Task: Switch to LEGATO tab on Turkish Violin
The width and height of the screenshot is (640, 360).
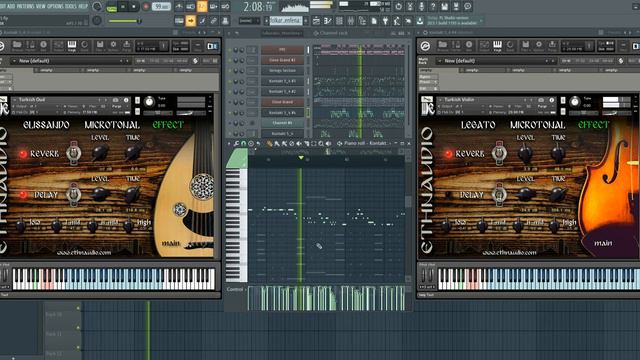Action: click(478, 125)
